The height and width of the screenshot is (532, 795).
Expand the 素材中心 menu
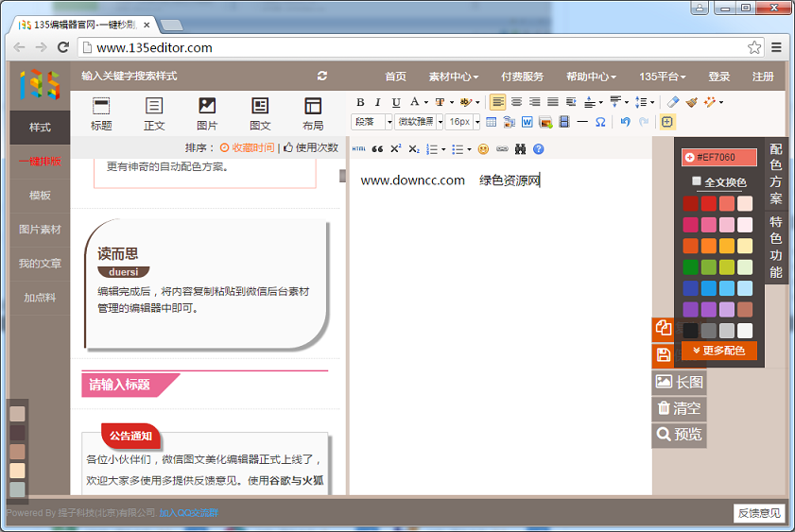click(453, 77)
